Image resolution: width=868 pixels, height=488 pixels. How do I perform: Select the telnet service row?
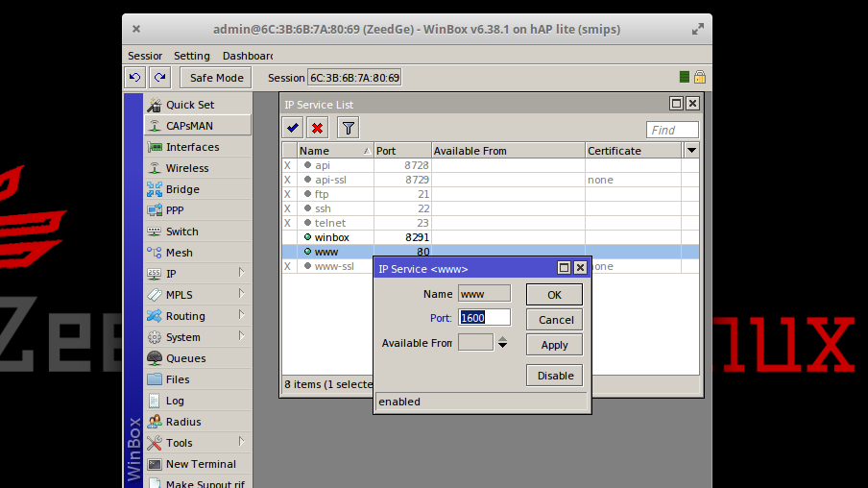pyautogui.click(x=490, y=223)
